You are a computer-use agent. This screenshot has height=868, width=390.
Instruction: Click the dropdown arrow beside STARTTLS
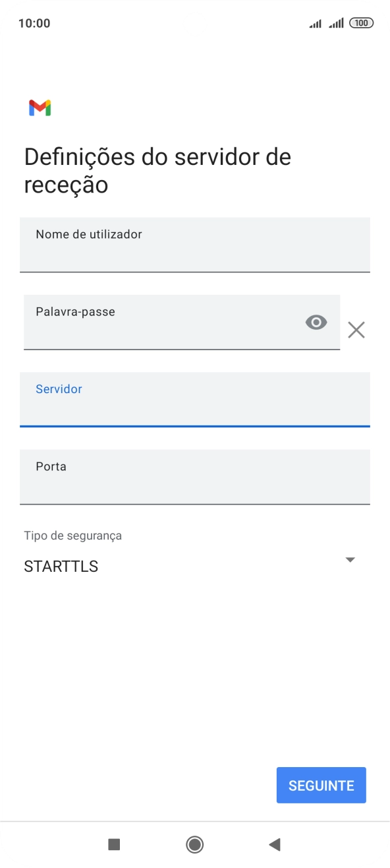350,559
